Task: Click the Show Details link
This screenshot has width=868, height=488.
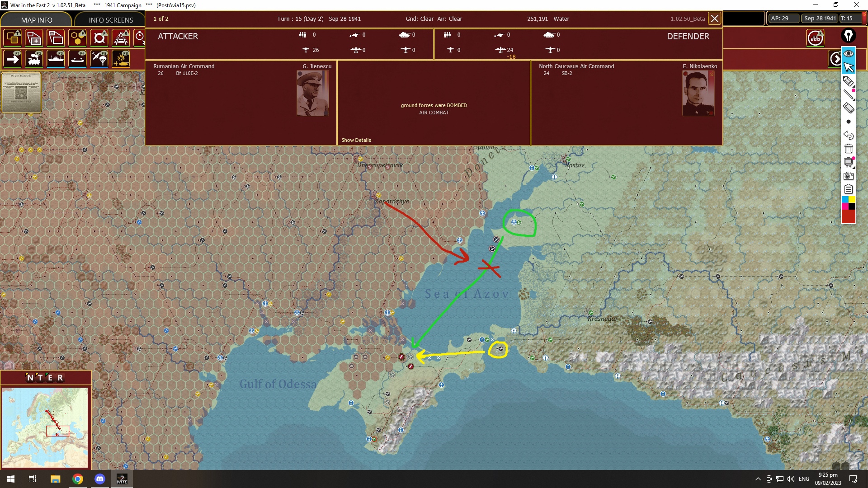Action: [x=356, y=140]
